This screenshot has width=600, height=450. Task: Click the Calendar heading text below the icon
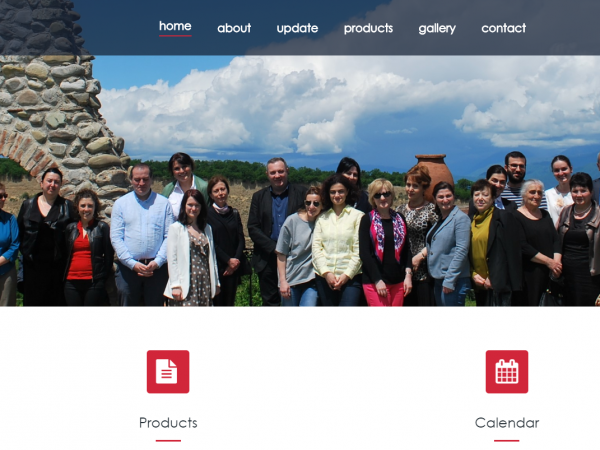[x=507, y=423]
